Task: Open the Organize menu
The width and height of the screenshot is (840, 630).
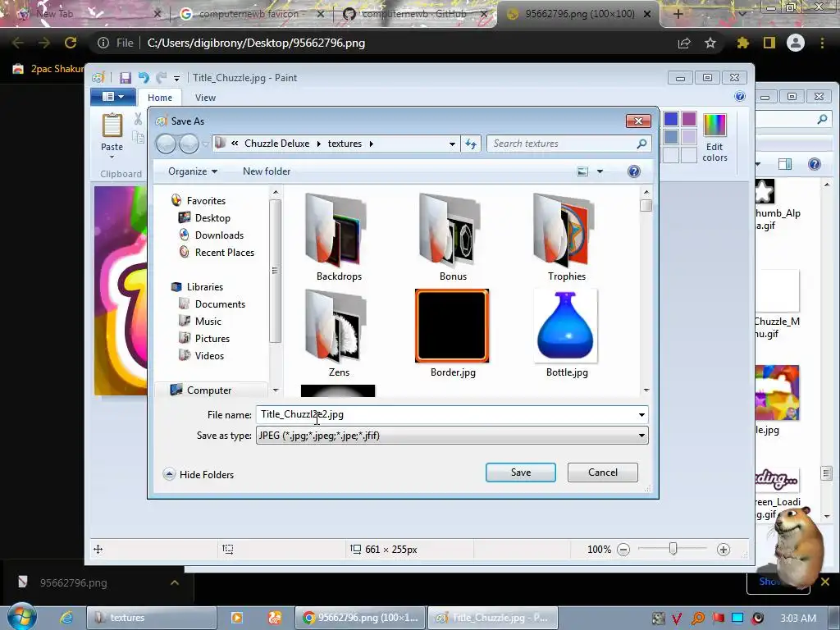Action: (x=193, y=171)
